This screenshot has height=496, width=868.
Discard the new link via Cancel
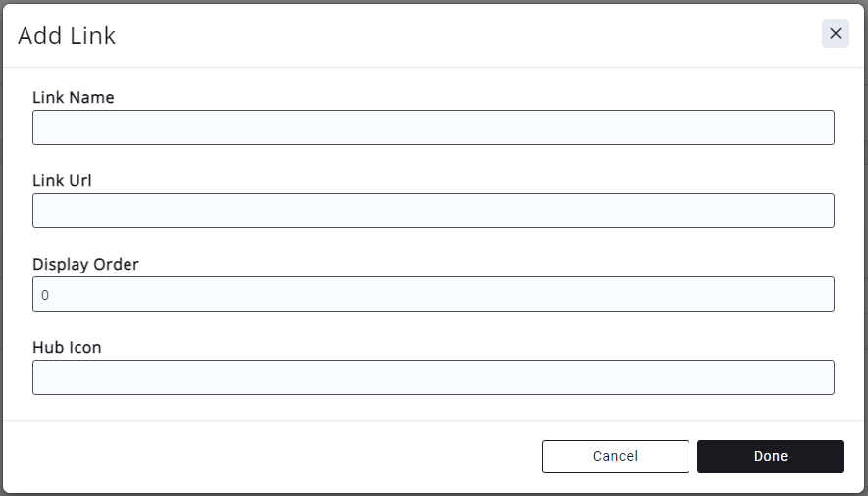click(x=615, y=456)
